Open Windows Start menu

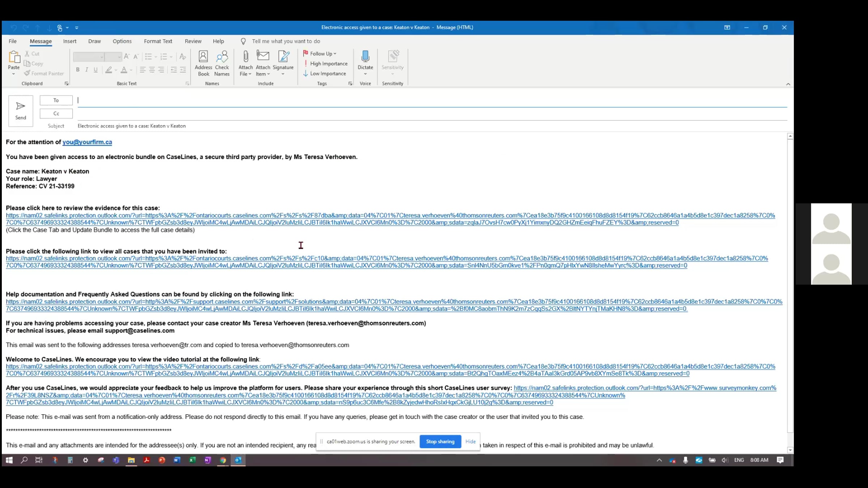click(9, 460)
